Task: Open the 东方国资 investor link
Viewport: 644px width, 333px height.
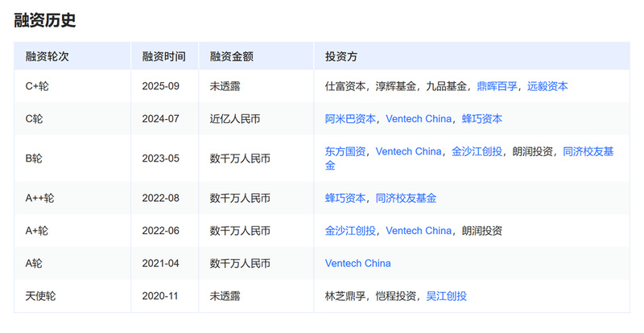Action: click(x=345, y=151)
